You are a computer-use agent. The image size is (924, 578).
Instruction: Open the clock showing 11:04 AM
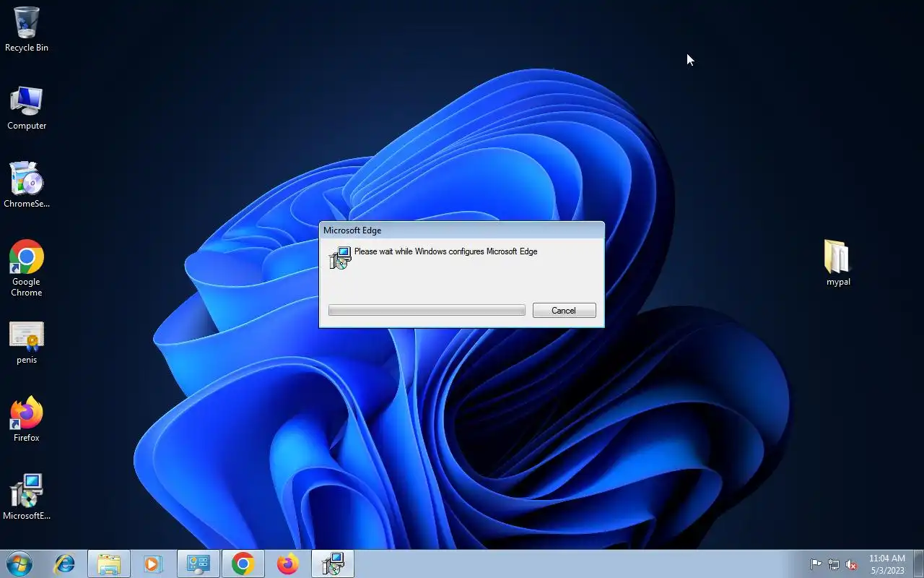click(886, 564)
